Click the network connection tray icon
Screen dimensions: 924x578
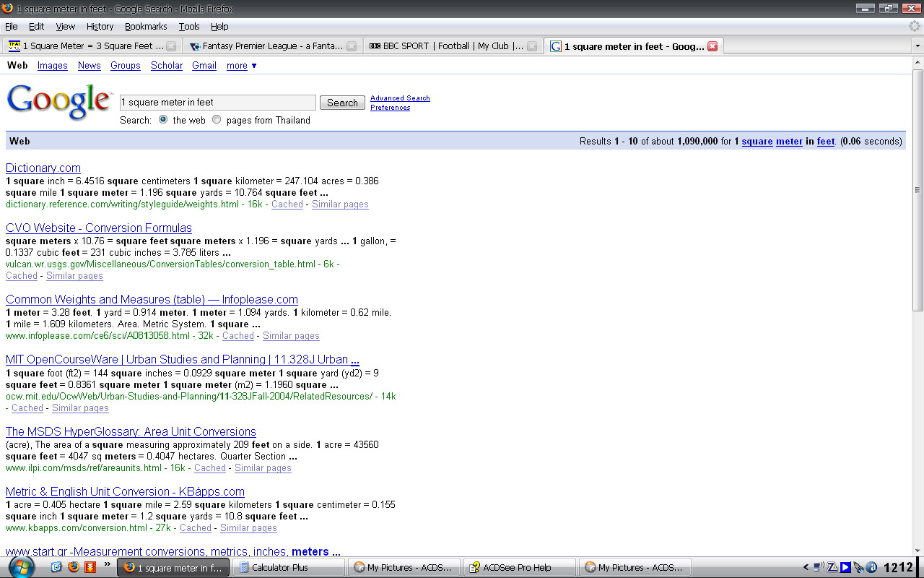point(819,567)
